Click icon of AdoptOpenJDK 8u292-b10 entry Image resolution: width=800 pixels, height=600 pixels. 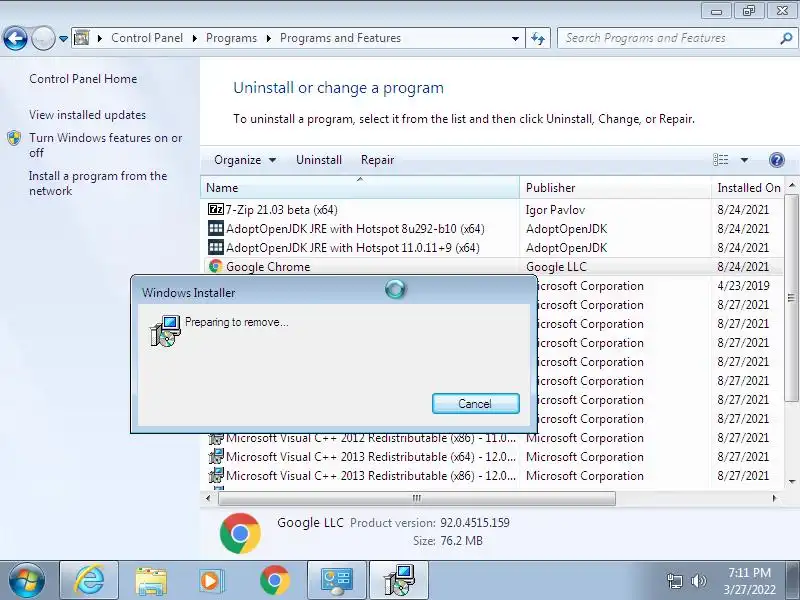(216, 228)
